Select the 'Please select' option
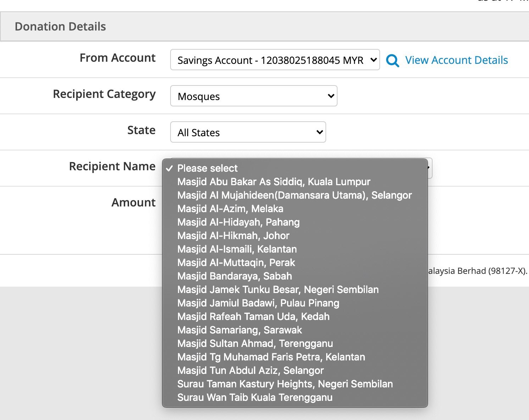Image resolution: width=529 pixels, height=420 pixels. [x=295, y=168]
